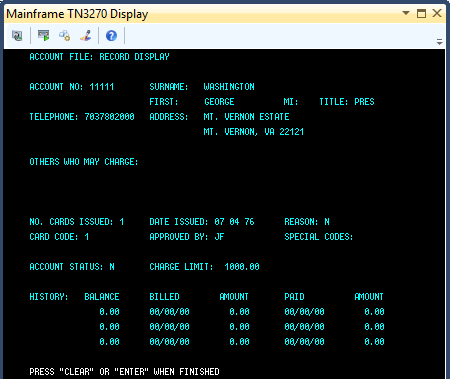Viewport: 450px width, 379px height.
Task: Click the paintbrush color settings icon
Action: 86,35
